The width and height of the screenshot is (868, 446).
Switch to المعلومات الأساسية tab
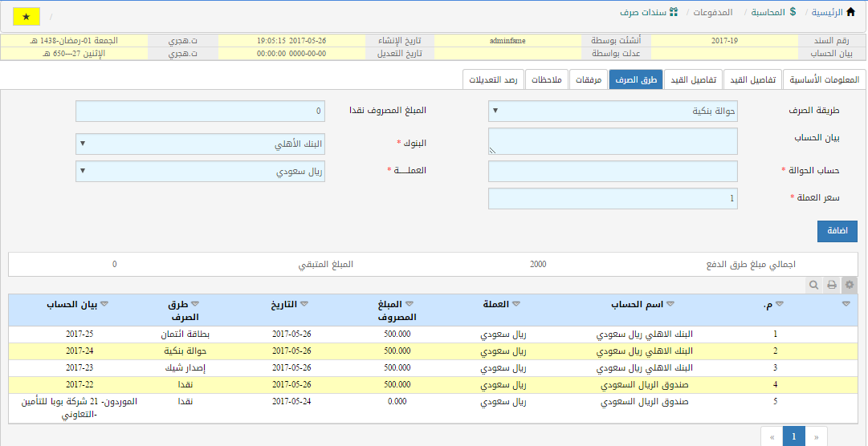(824, 80)
